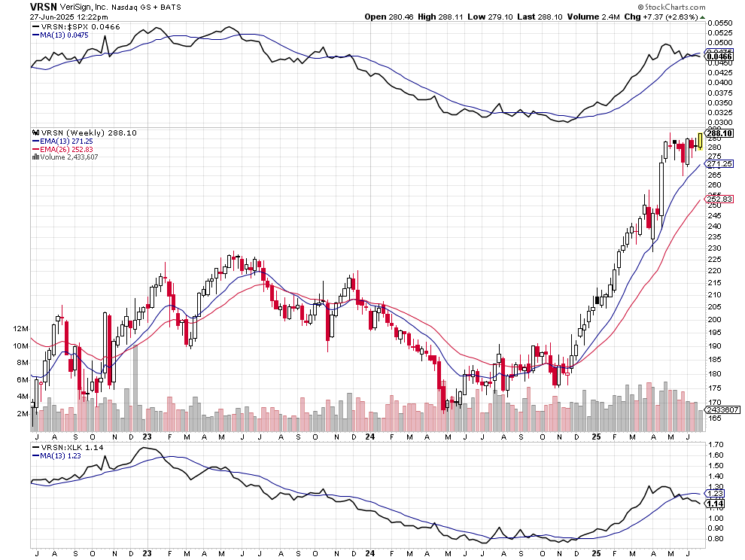Click the latest yellow-highlighted weekly candle
The image size is (745, 560).
pos(700,141)
